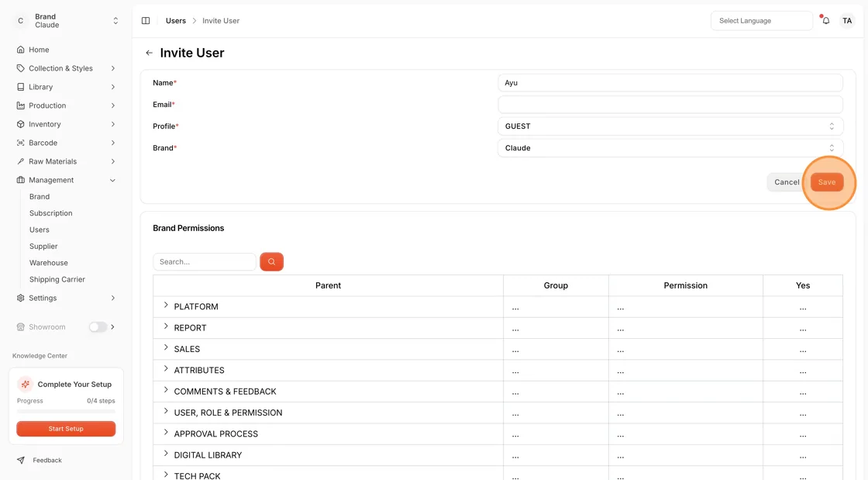The width and height of the screenshot is (868, 480).
Task: Click the Management briefcase icon
Action: (x=20, y=180)
